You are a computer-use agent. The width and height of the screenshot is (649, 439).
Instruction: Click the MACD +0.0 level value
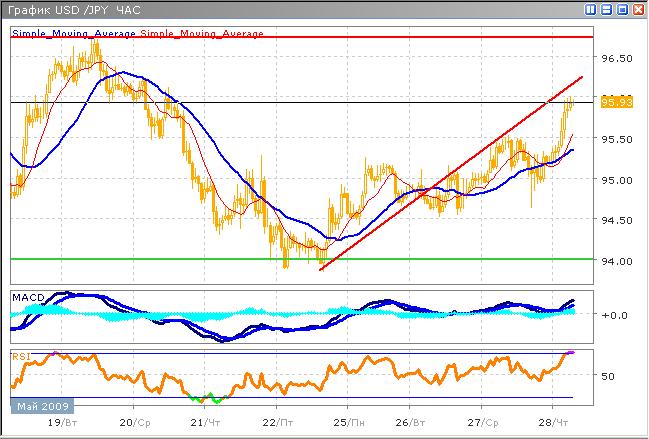click(612, 314)
